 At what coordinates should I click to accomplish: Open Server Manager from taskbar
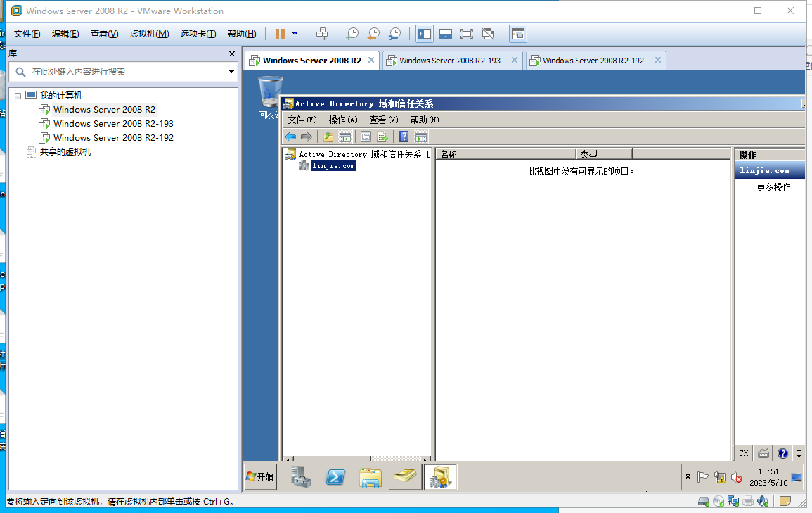pyautogui.click(x=301, y=476)
